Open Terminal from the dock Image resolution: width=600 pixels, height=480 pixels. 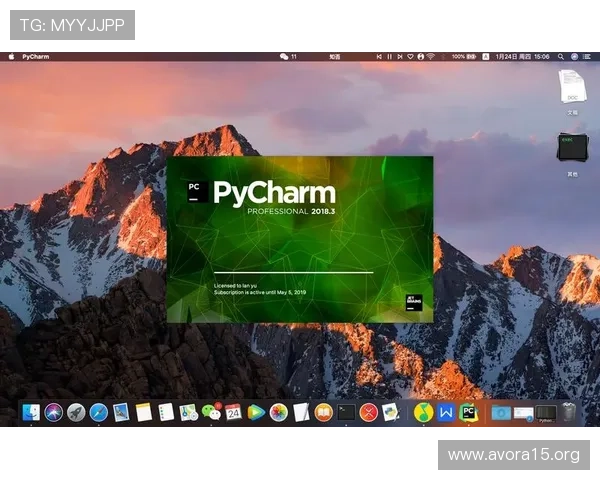click(x=346, y=412)
